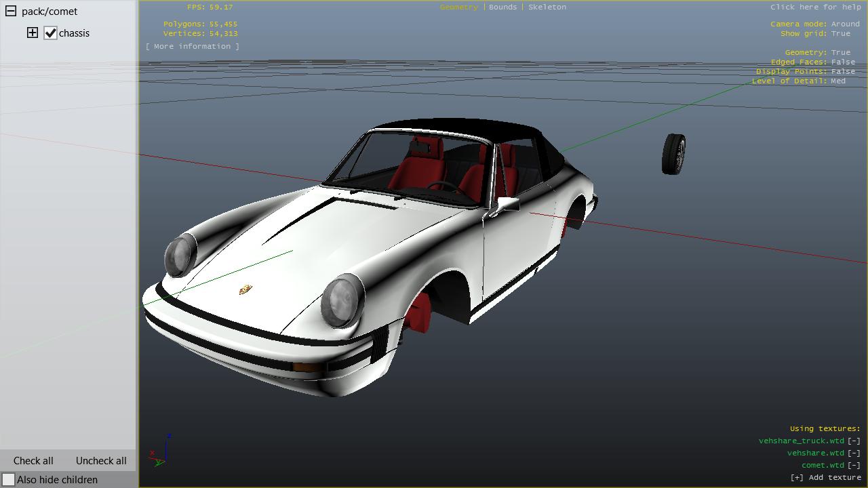Screen dimensions: 868x488
Task: Remove comet.wtd texture via [-]
Action: tap(854, 465)
